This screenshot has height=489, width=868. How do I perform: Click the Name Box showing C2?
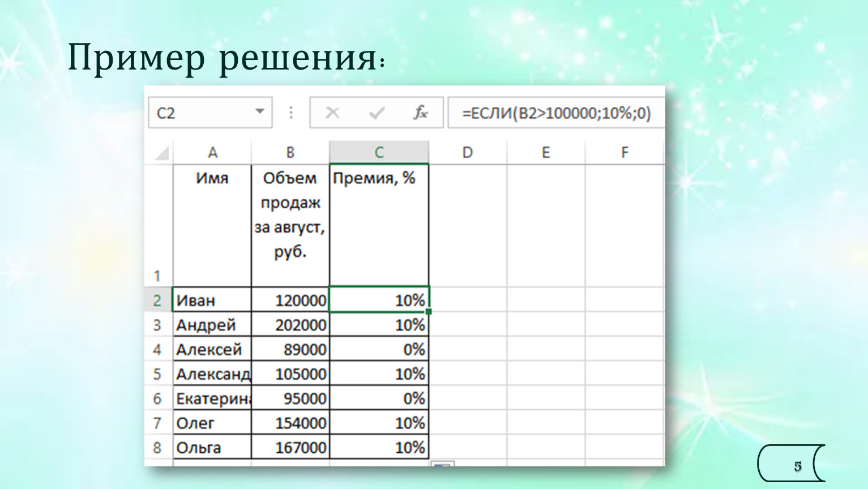coord(201,113)
